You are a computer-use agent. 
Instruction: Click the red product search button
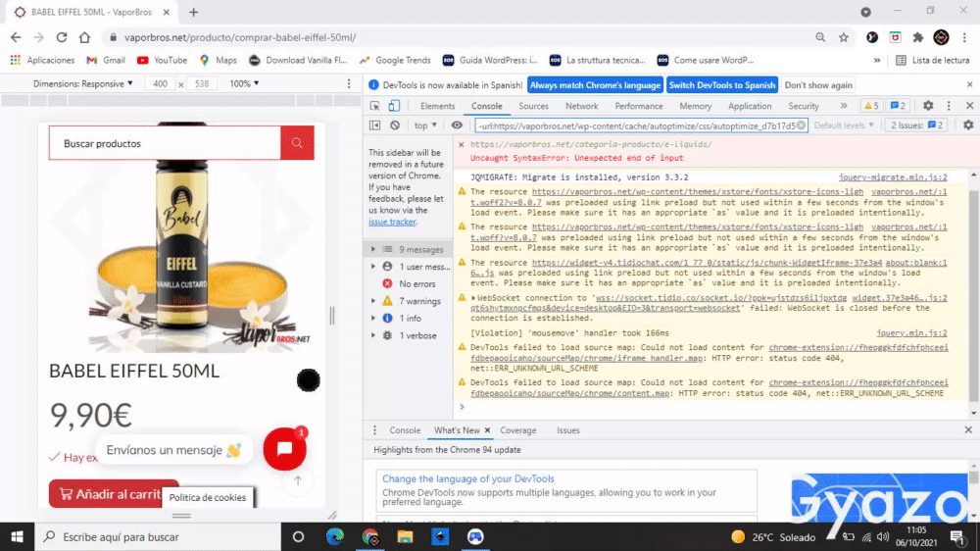(297, 144)
